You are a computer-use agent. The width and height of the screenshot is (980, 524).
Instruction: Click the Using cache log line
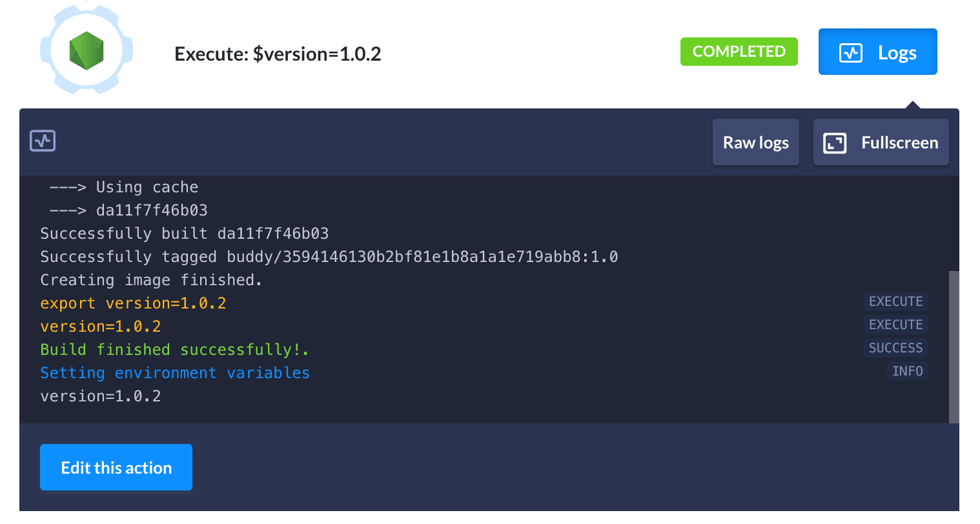tap(124, 187)
